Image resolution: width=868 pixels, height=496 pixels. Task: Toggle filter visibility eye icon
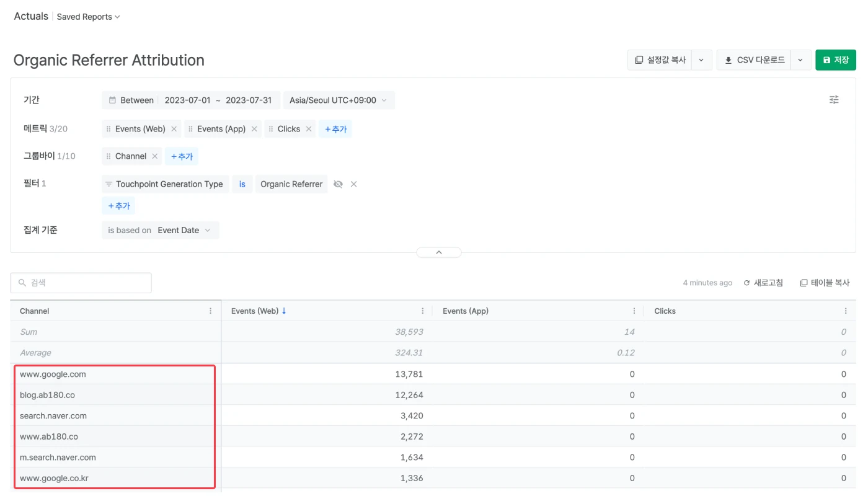[x=338, y=184]
